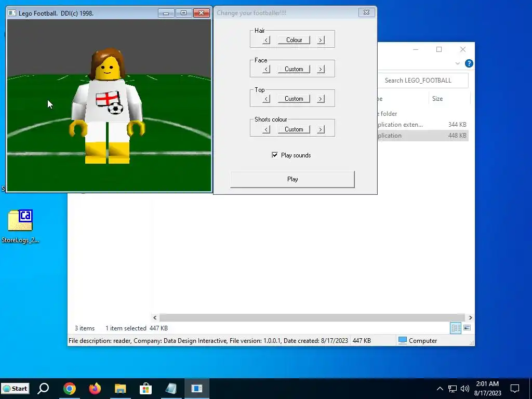Start the game with Play button

coord(292,179)
